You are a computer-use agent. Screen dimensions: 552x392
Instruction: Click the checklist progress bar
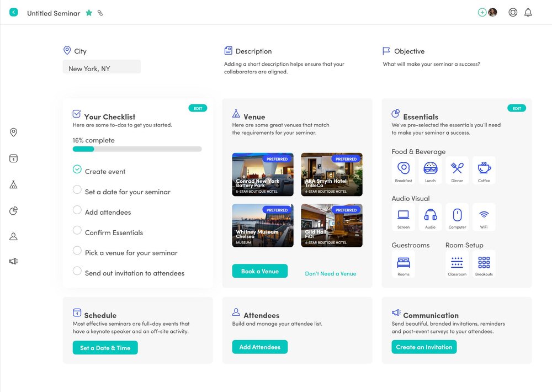137,149
